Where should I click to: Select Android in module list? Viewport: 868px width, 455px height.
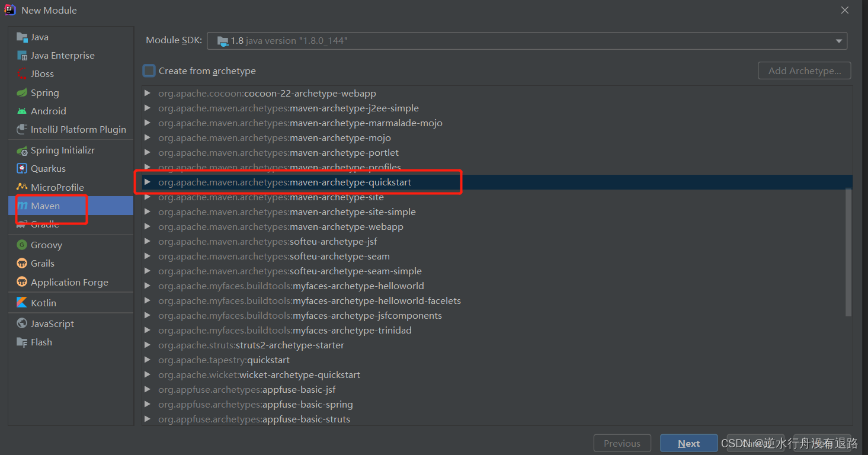pos(71,111)
